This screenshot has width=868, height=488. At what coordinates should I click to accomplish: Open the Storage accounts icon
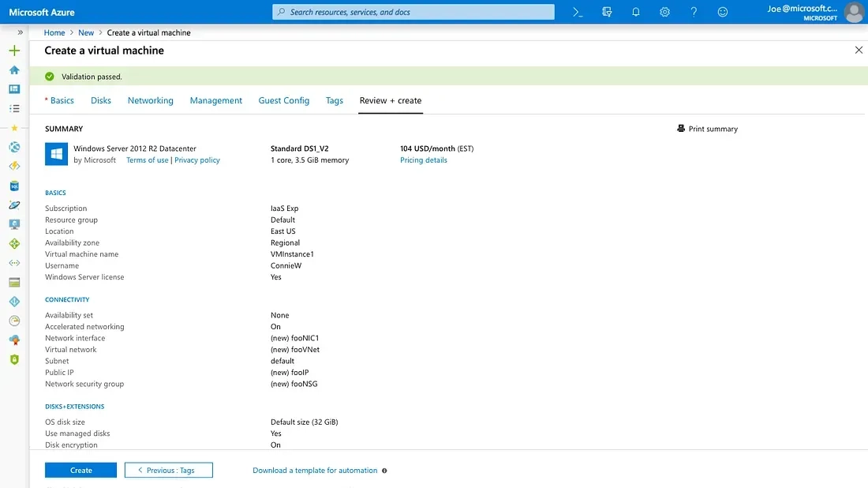click(x=14, y=283)
